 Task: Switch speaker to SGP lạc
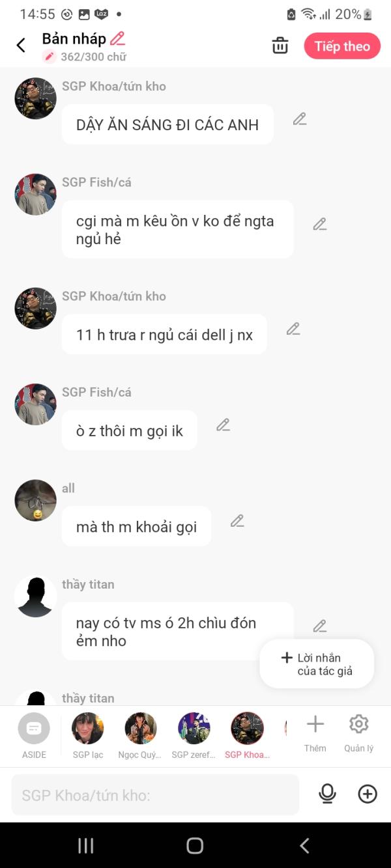pos(88,736)
